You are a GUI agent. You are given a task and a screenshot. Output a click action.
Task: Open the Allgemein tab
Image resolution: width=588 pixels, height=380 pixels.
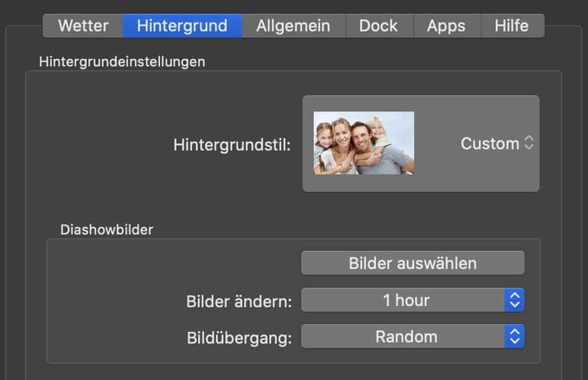coord(293,26)
